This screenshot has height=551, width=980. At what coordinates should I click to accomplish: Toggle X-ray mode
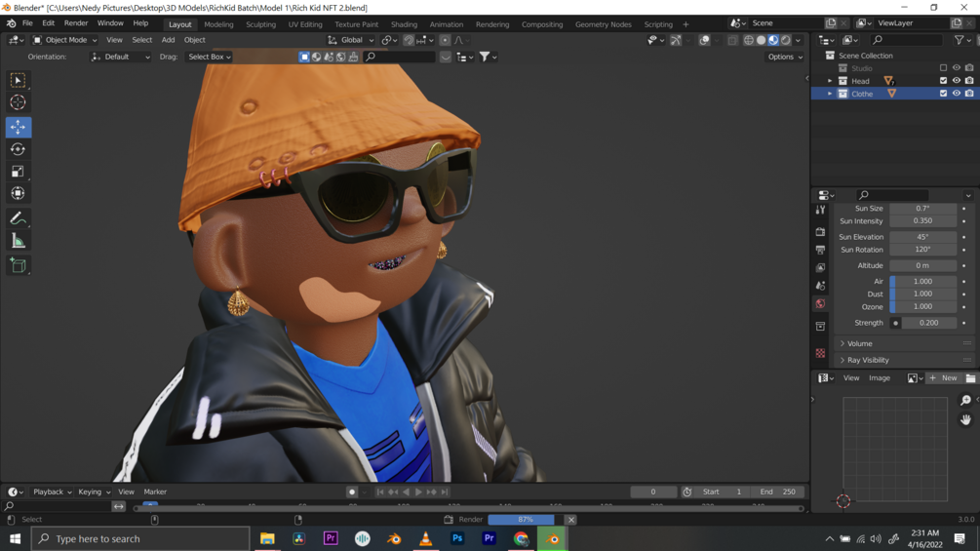(x=732, y=40)
